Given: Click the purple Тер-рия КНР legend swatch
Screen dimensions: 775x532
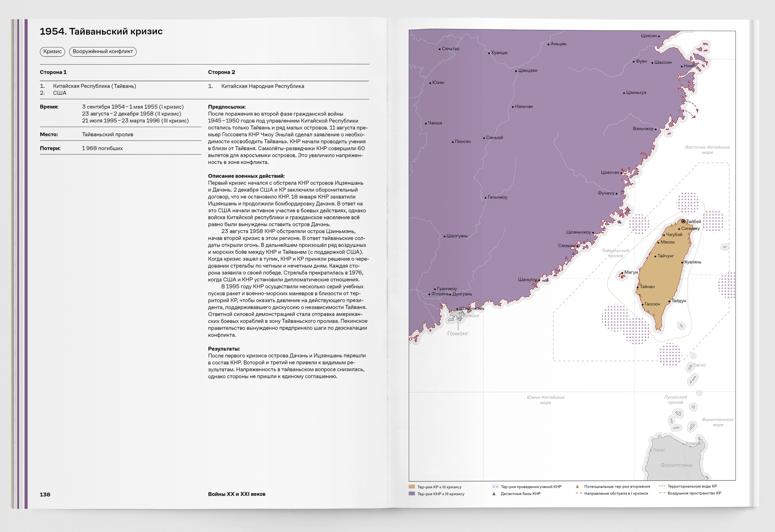Looking at the screenshot, I should tap(412, 494).
